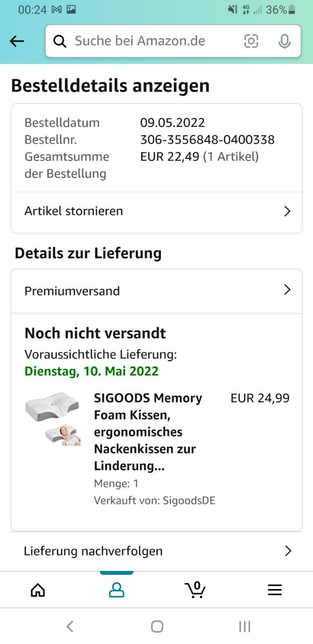
Task: Tap the magnifying glass search icon
Action: pos(60,41)
